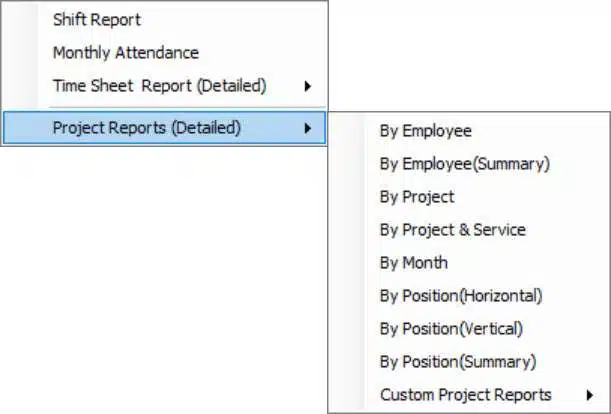Click the highlighted Project Reports (Detailed) entry
The height and width of the screenshot is (414, 611).
[164, 128]
